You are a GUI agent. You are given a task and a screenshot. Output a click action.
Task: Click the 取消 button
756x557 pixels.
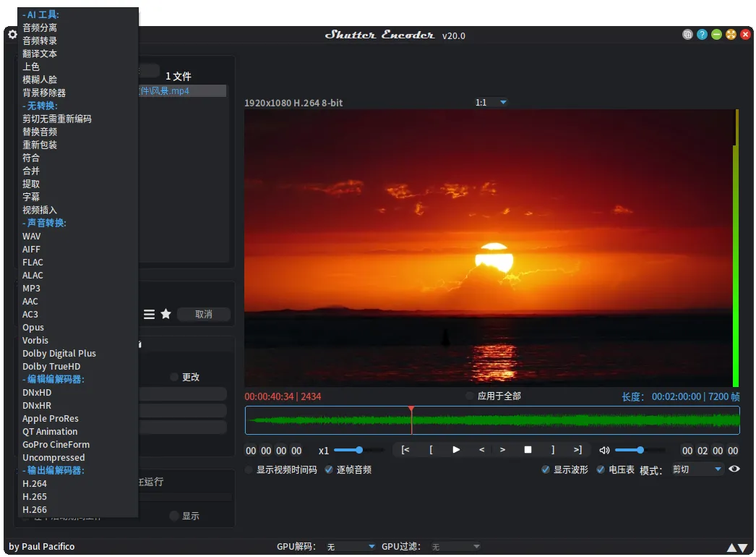[x=204, y=314]
